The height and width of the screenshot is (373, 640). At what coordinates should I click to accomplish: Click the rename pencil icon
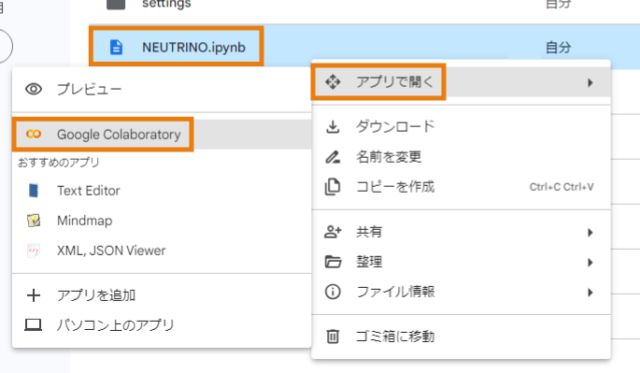pos(333,157)
